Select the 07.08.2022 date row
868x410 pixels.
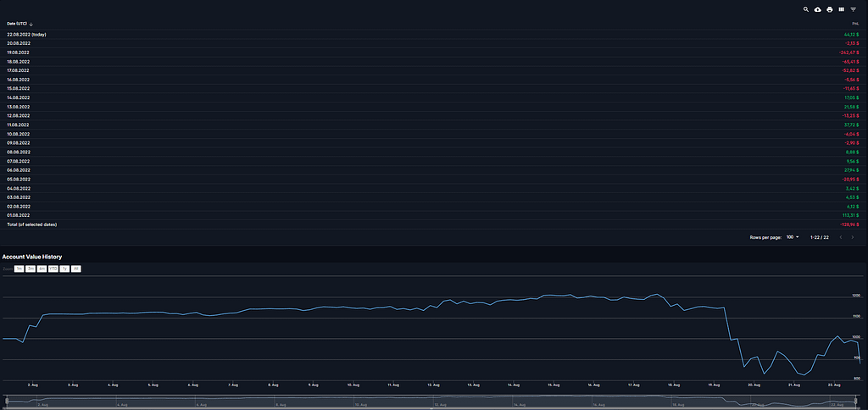click(x=433, y=160)
